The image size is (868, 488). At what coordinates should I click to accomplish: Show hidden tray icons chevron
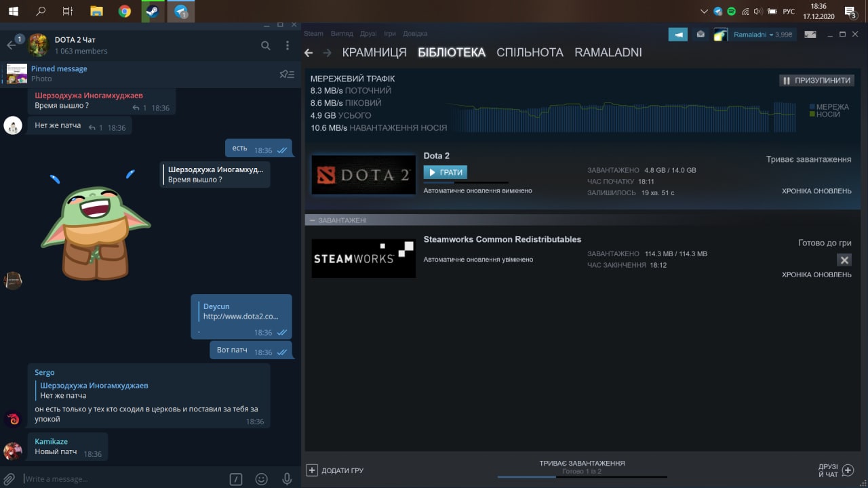coord(705,11)
